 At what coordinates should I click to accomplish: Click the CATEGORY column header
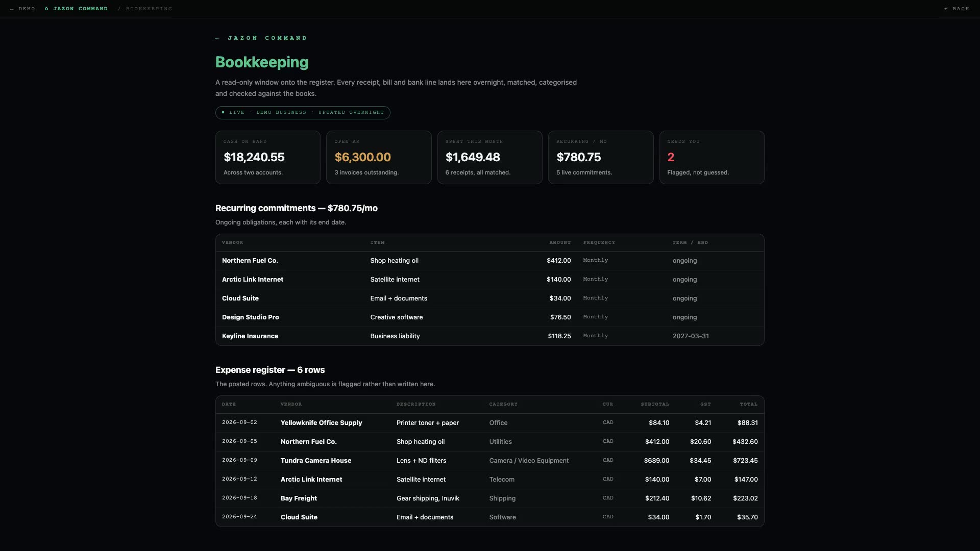(x=503, y=404)
